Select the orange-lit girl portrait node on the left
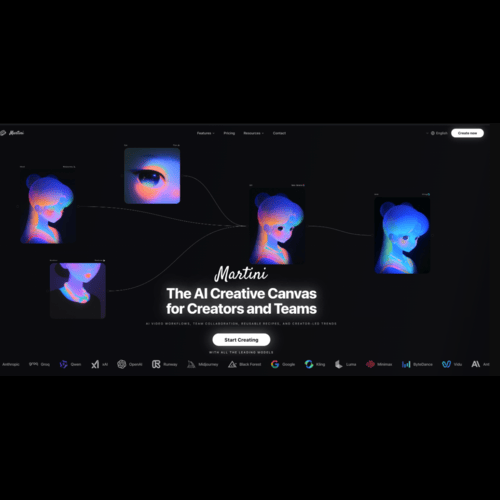 point(48,207)
